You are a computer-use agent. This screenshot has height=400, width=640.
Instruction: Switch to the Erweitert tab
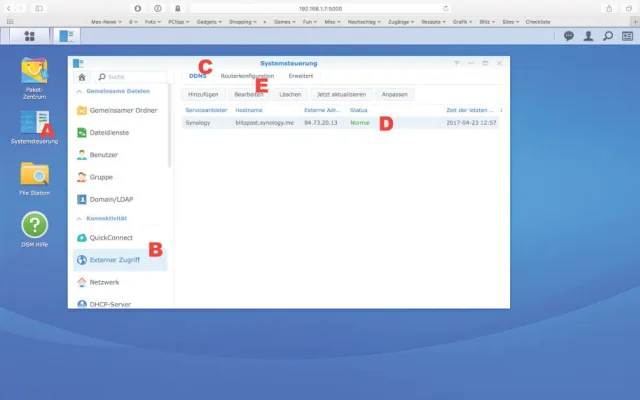click(301, 76)
